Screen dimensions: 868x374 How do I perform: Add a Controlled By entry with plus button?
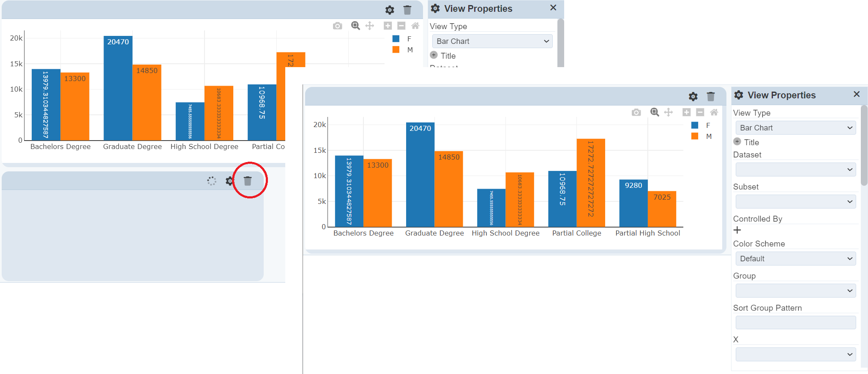click(737, 230)
